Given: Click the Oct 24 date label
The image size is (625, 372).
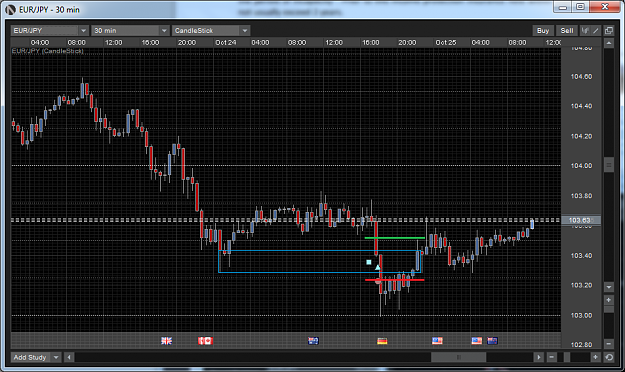Looking at the screenshot, I should point(226,43).
